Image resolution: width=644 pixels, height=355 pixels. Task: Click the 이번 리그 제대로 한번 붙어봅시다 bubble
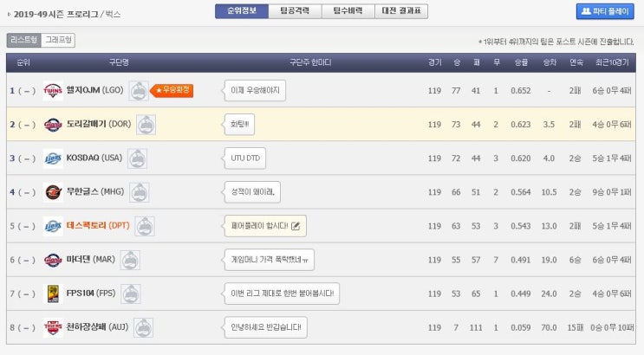pos(282,294)
